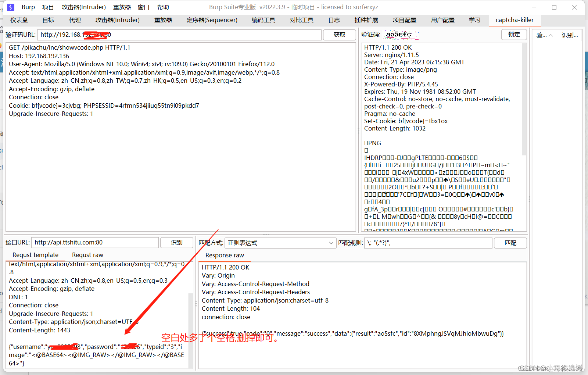The height and width of the screenshot is (375, 588).
Task: Open the 匹配方式 dropdown
Action: point(280,243)
